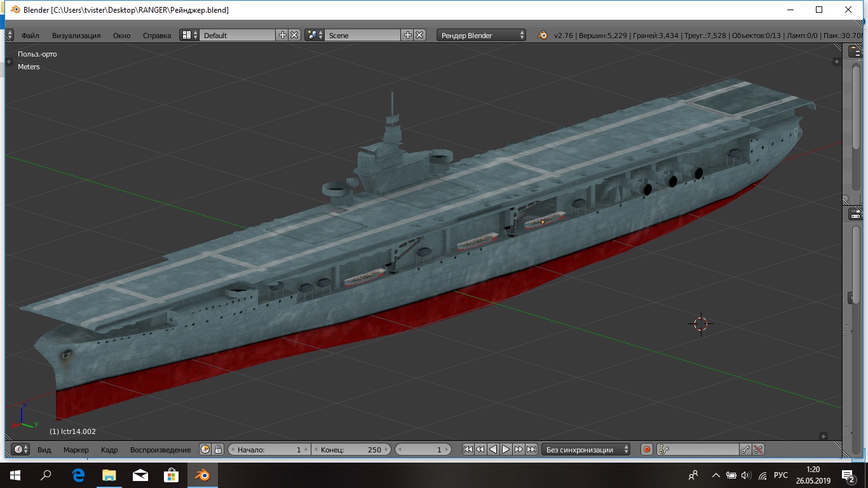This screenshot has height=488, width=868.
Task: Toggle the preview range clock icon
Action: coord(205,449)
